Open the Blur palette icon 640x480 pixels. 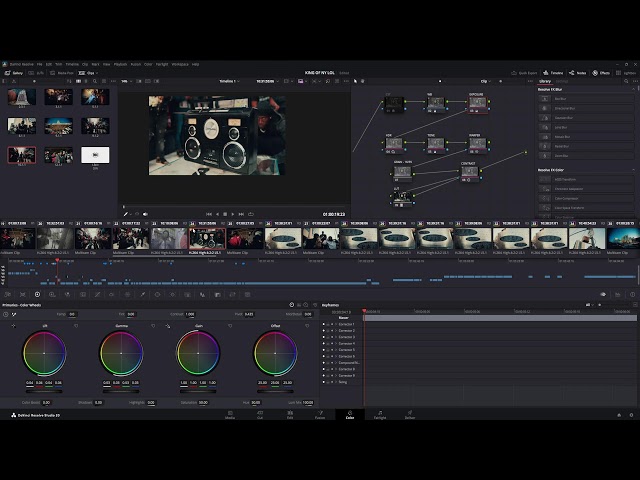click(x=202, y=294)
